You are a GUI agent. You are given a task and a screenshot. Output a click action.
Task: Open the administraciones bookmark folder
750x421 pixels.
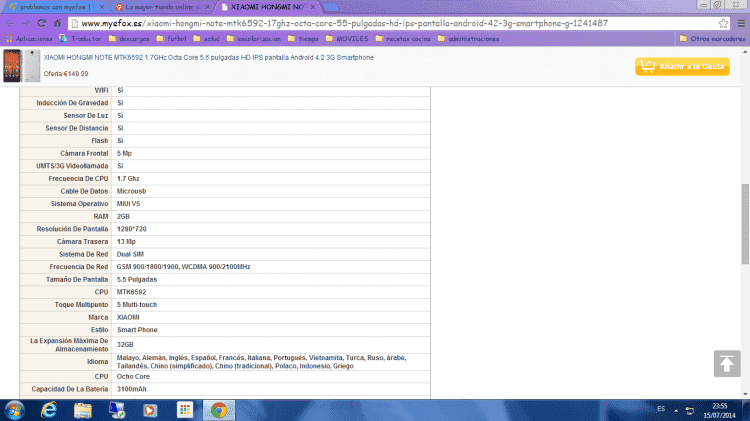(x=468, y=39)
